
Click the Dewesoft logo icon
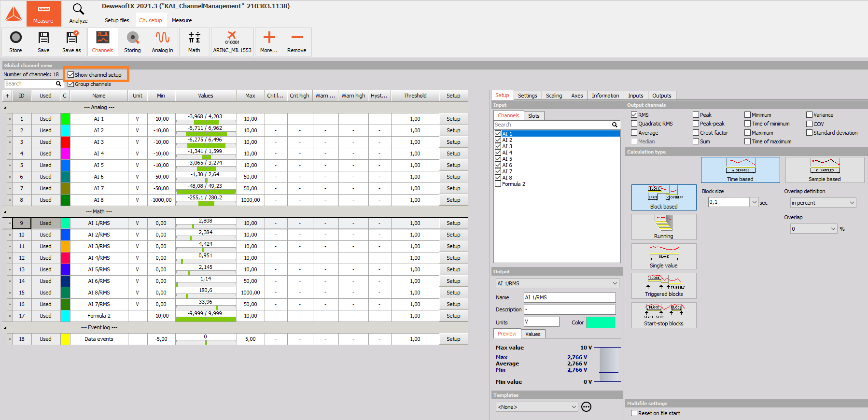[14, 14]
